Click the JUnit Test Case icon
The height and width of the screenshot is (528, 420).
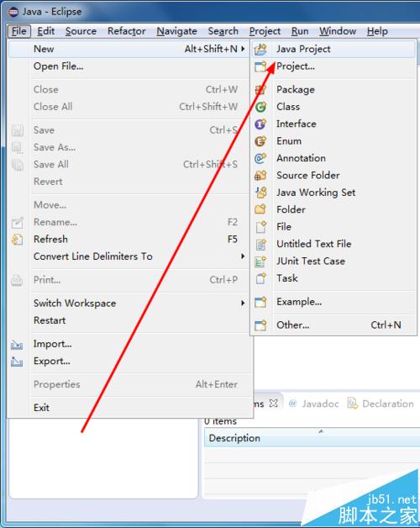coord(260,261)
